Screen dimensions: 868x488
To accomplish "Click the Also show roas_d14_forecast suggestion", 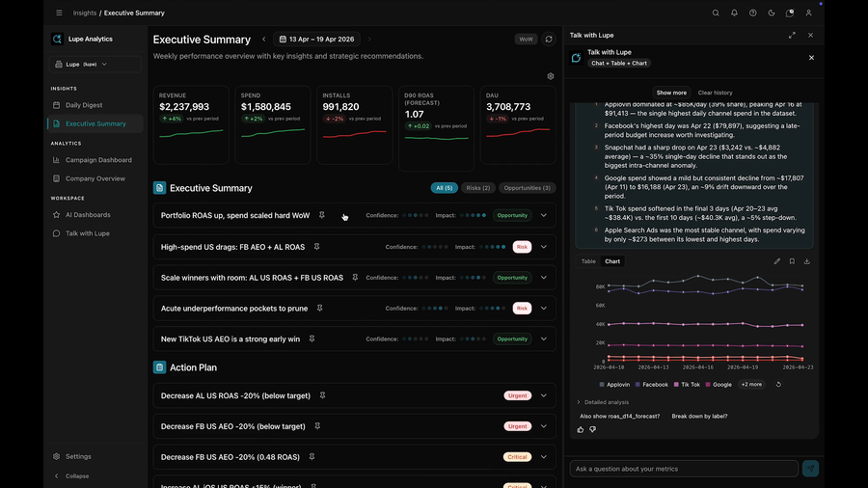I will 619,416.
